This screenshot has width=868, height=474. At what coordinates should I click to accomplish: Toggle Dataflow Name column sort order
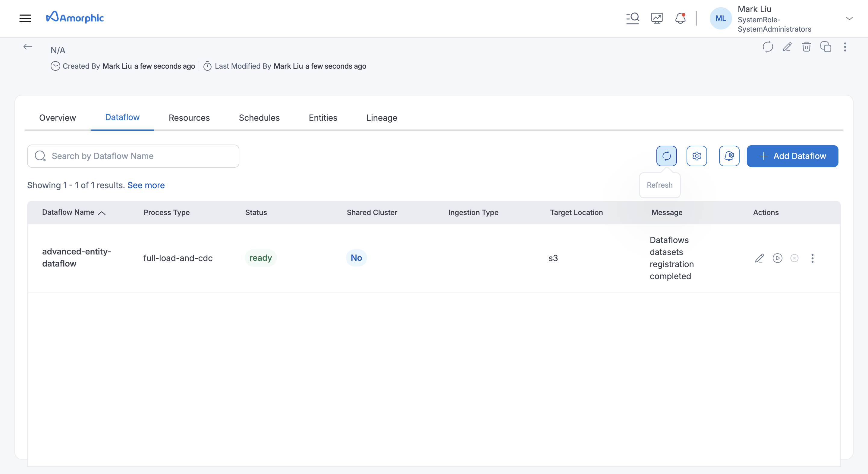pyautogui.click(x=102, y=213)
